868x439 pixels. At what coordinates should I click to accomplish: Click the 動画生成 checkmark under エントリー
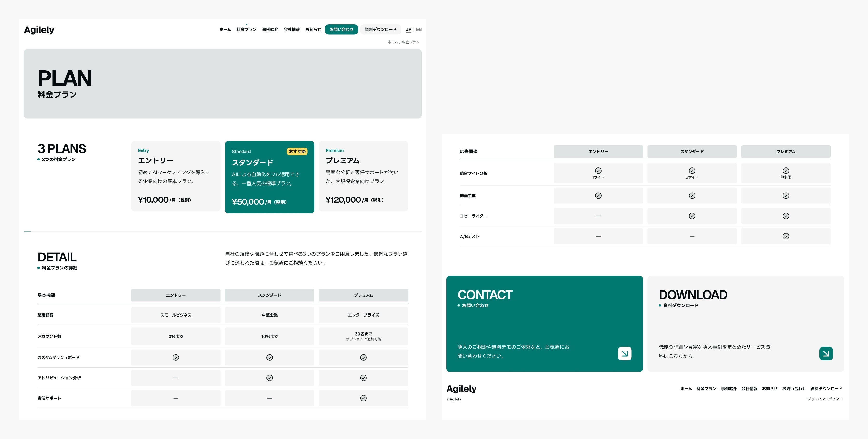pos(598,196)
